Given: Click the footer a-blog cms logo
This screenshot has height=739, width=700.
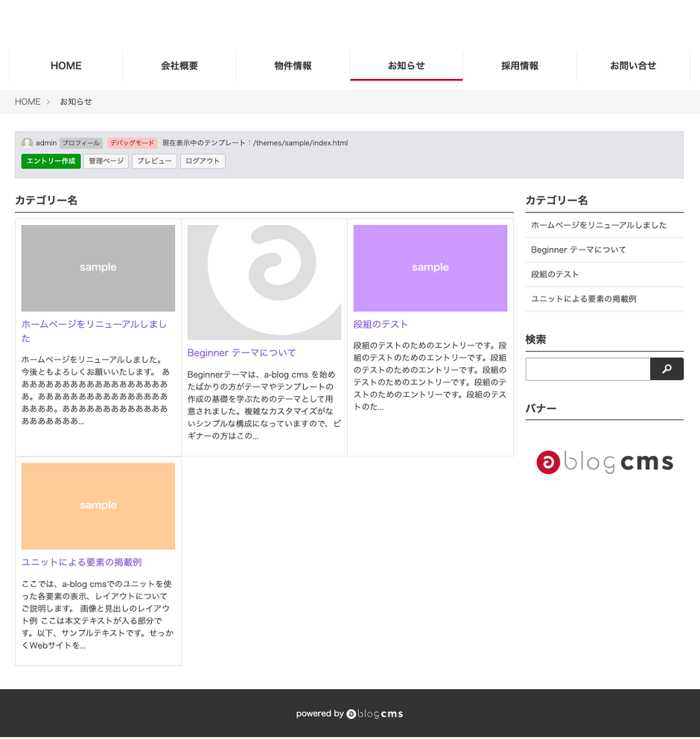Looking at the screenshot, I should [x=375, y=714].
